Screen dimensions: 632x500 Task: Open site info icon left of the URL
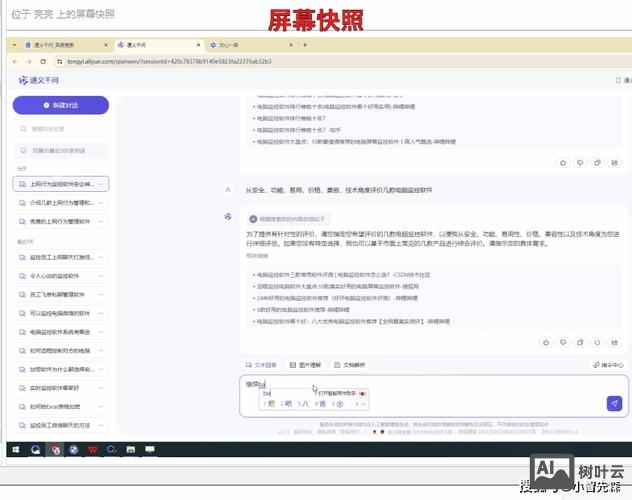tap(60, 62)
